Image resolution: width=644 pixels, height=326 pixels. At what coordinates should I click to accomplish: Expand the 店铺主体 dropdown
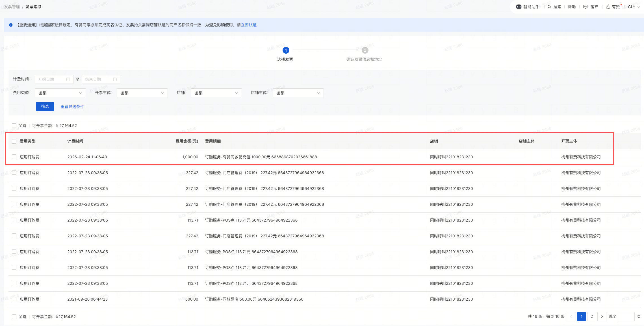[x=298, y=93]
